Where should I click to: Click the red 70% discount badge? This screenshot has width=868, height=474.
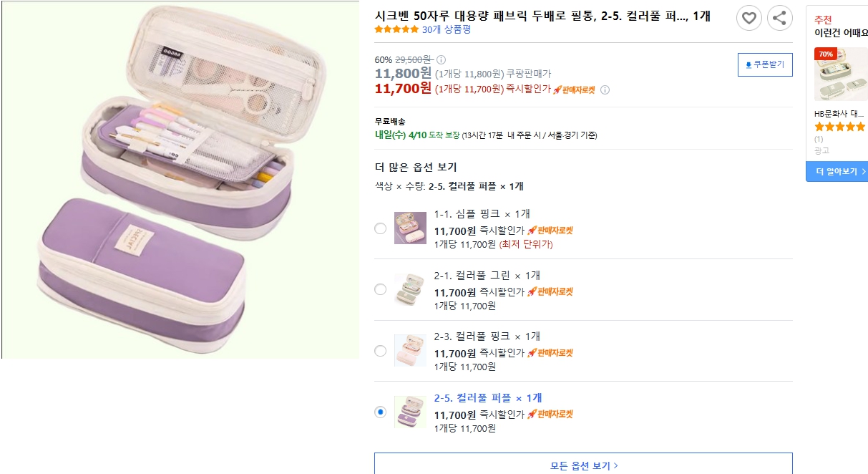point(826,54)
